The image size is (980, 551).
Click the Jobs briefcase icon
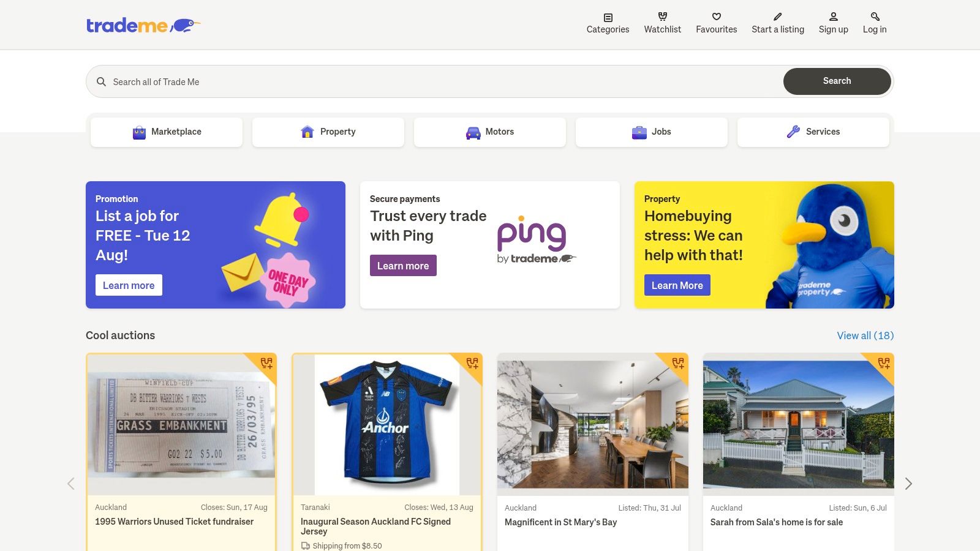pos(639,132)
